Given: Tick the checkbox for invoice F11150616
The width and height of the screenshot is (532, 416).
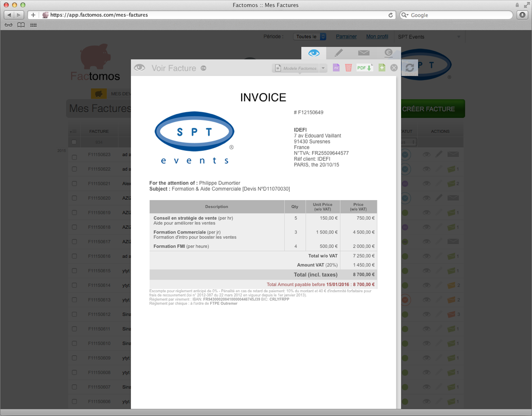Looking at the screenshot, I should (x=74, y=257).
